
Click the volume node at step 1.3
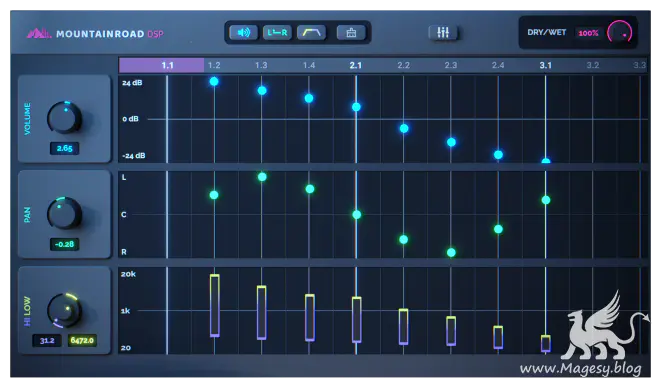click(x=262, y=91)
